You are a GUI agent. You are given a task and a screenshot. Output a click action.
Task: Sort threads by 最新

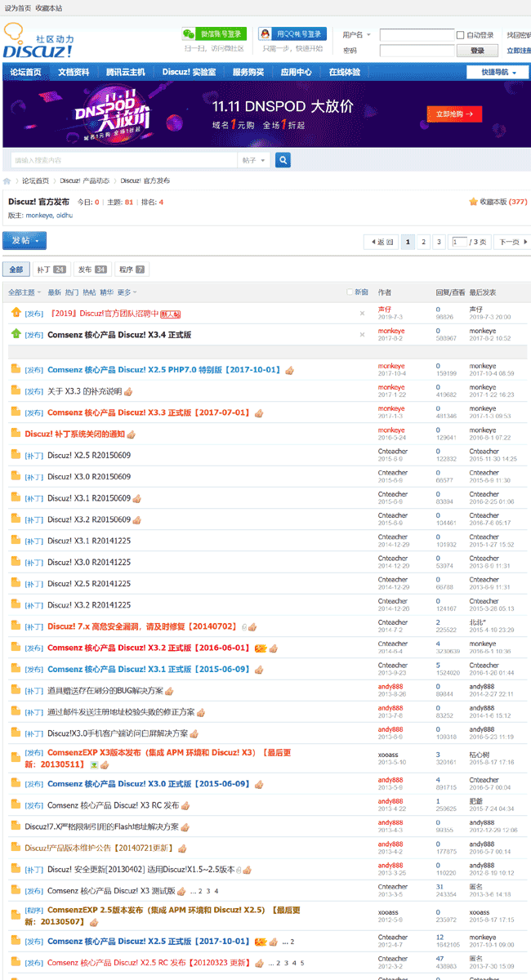[x=54, y=292]
